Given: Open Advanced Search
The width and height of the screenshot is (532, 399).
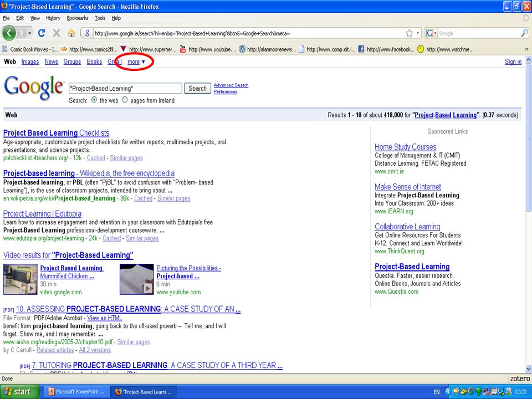Looking at the screenshot, I should [x=231, y=85].
